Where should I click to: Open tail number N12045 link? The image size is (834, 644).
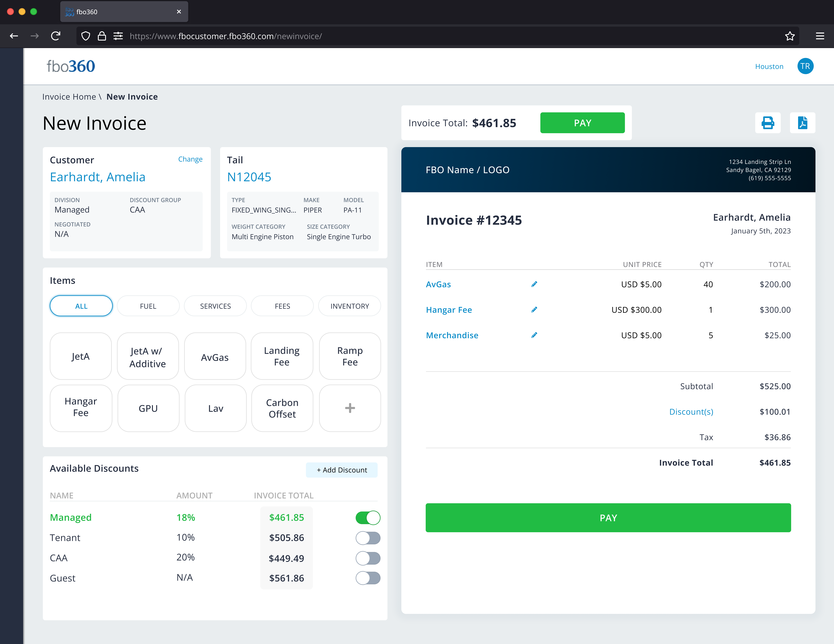pos(249,177)
